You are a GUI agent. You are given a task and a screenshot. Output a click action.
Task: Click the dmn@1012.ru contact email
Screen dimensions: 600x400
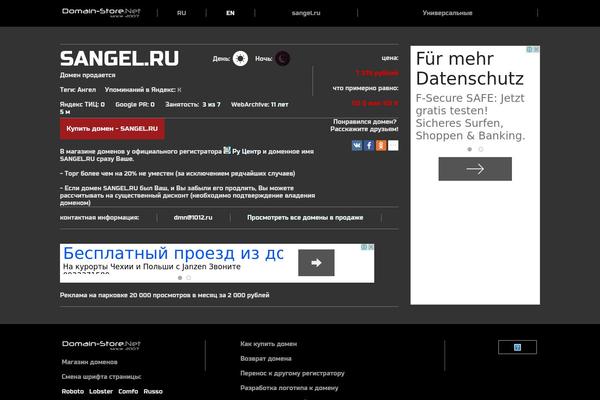[x=193, y=217]
